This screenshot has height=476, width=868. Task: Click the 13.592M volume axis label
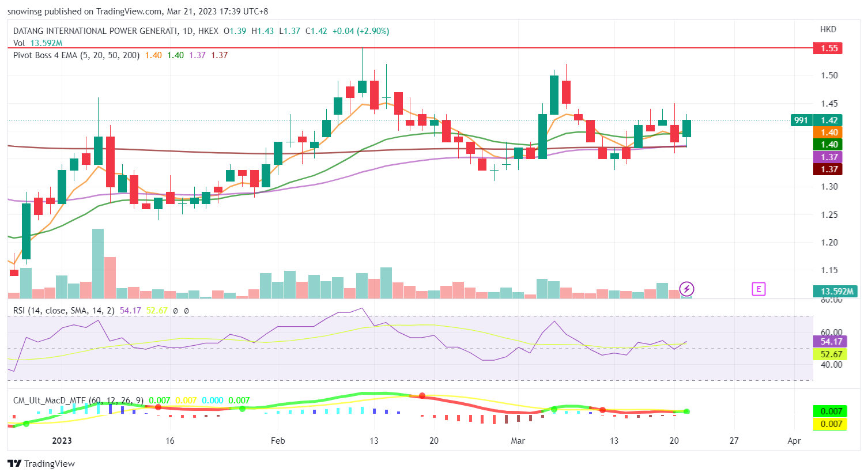point(836,292)
